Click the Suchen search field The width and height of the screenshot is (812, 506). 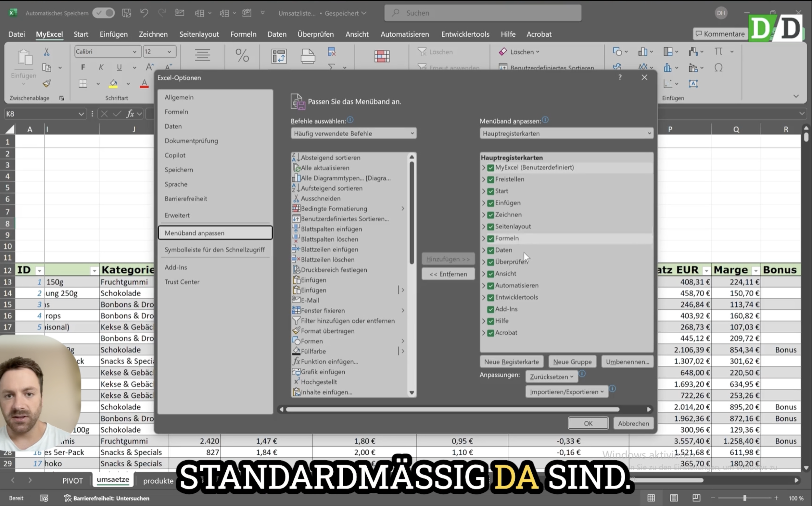point(482,13)
